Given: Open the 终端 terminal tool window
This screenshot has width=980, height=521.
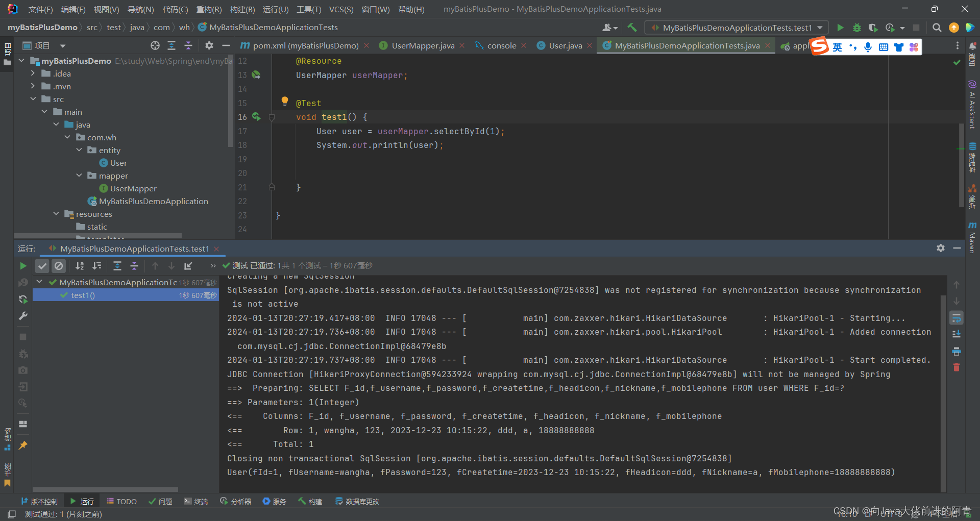Looking at the screenshot, I should pyautogui.click(x=196, y=502).
